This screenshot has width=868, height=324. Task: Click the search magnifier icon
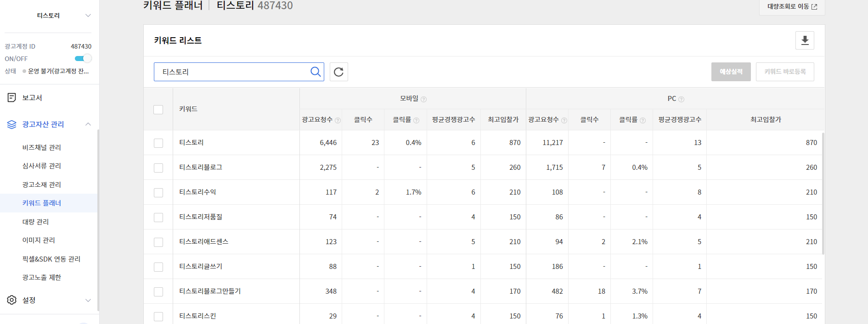point(316,72)
